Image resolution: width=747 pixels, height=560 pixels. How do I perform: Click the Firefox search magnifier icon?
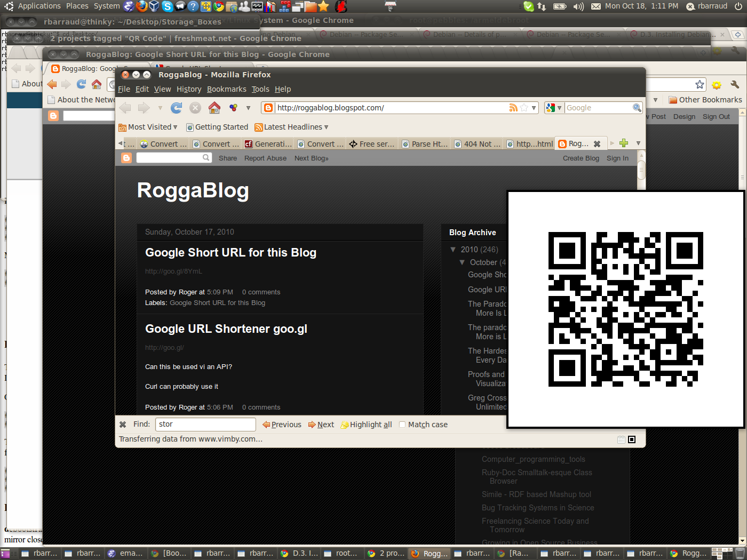coord(637,108)
